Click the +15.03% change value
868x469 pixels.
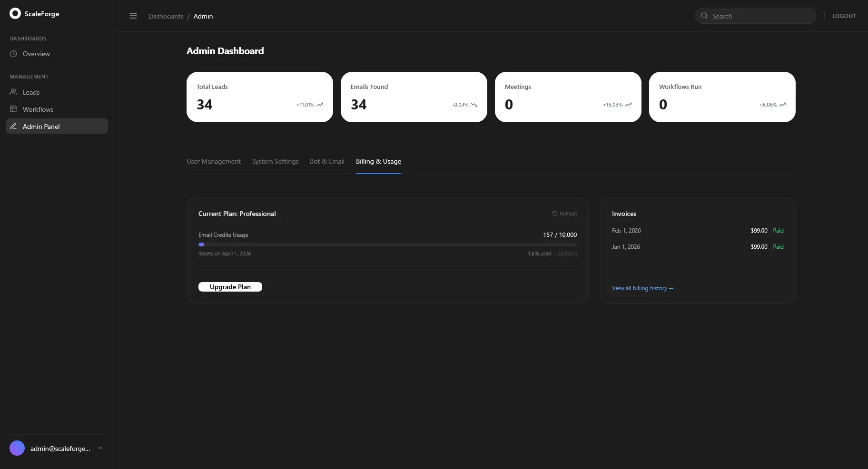(613, 105)
